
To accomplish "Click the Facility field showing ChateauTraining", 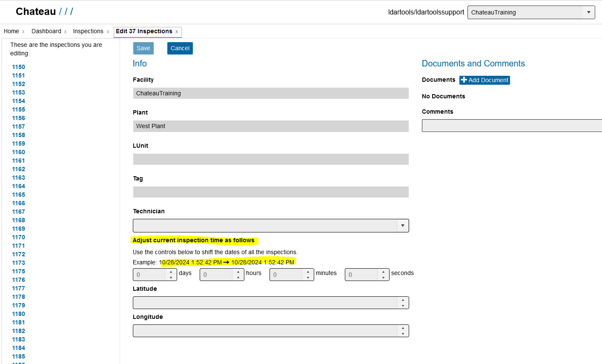I will 271,93.
